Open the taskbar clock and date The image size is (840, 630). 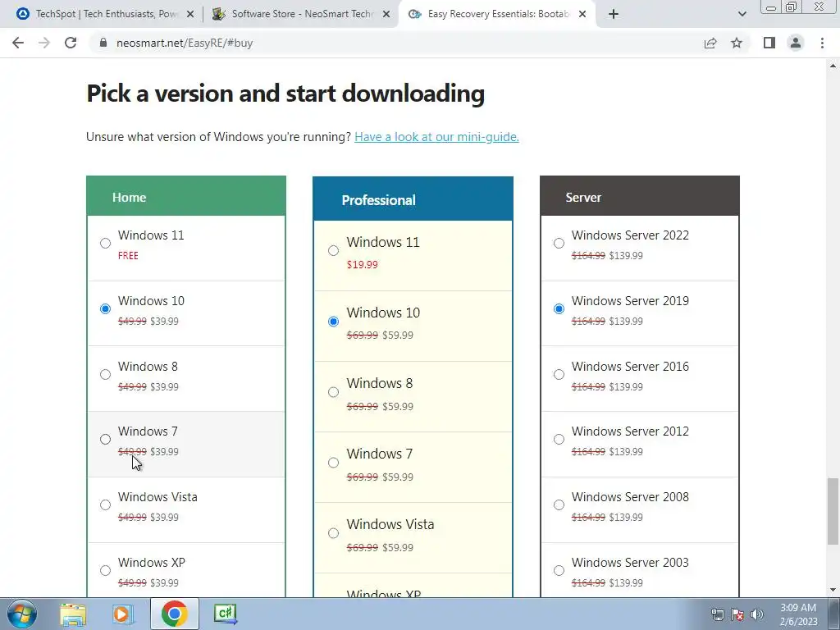point(798,614)
